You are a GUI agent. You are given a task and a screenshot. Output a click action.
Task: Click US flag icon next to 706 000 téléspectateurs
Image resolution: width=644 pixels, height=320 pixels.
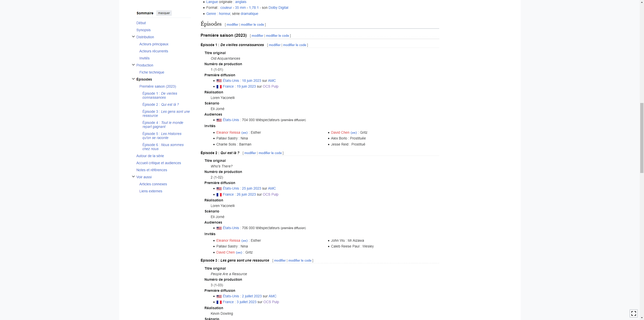[x=219, y=228]
